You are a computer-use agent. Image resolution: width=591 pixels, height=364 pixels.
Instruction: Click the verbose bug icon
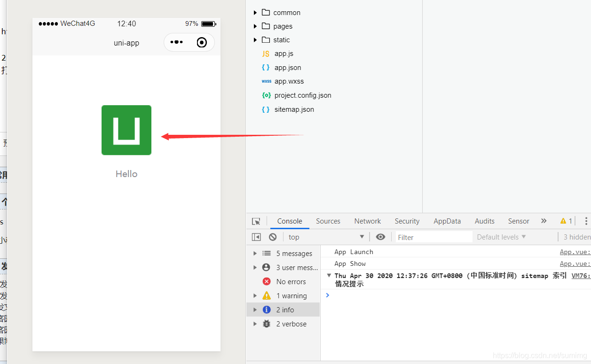click(267, 324)
